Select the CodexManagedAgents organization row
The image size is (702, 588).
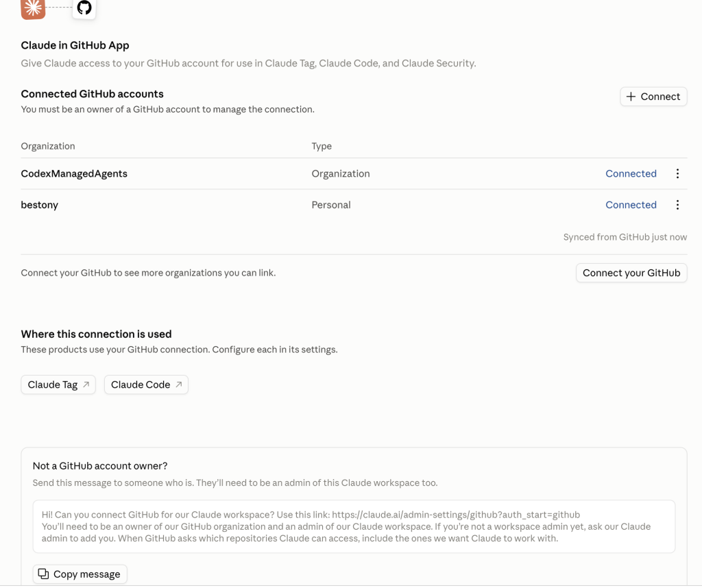(x=354, y=173)
